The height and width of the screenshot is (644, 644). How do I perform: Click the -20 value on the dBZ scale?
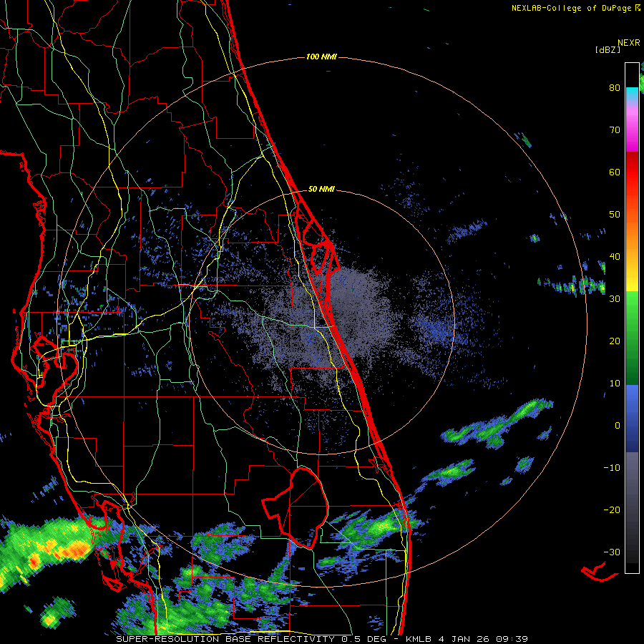click(x=612, y=509)
